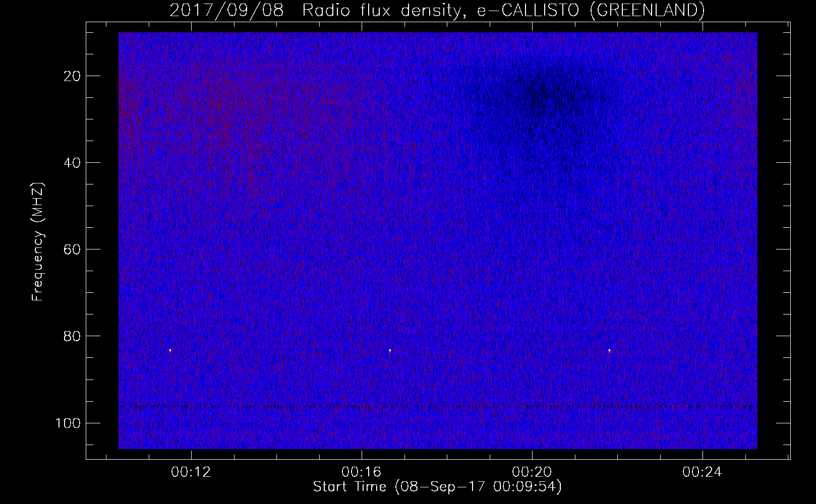
Task: Click the time tick label '00:24'
Action: pyautogui.click(x=703, y=472)
